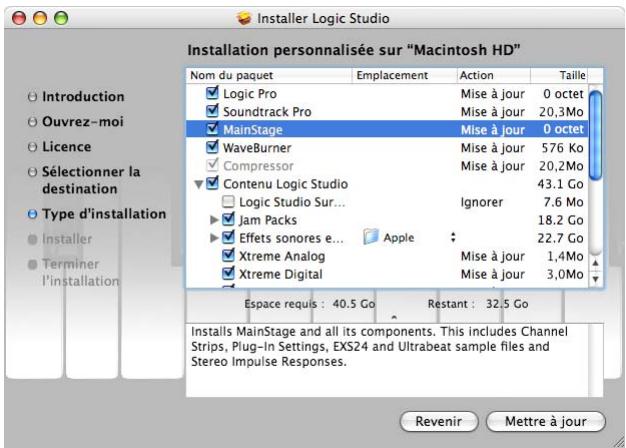Image resolution: width=626 pixels, height=448 pixels.
Task: Click the Taille column header
Action: click(559, 75)
